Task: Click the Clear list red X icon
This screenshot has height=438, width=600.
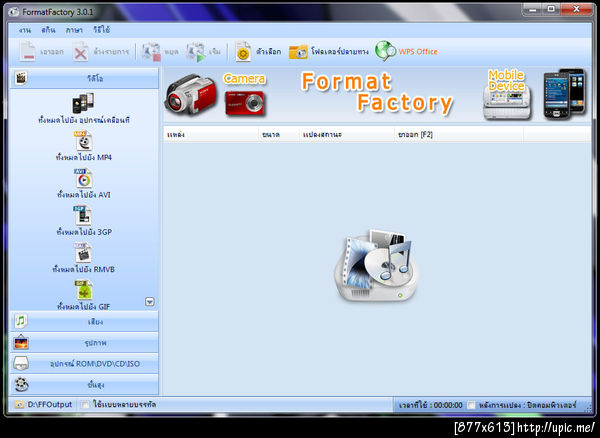Action: click(x=80, y=52)
